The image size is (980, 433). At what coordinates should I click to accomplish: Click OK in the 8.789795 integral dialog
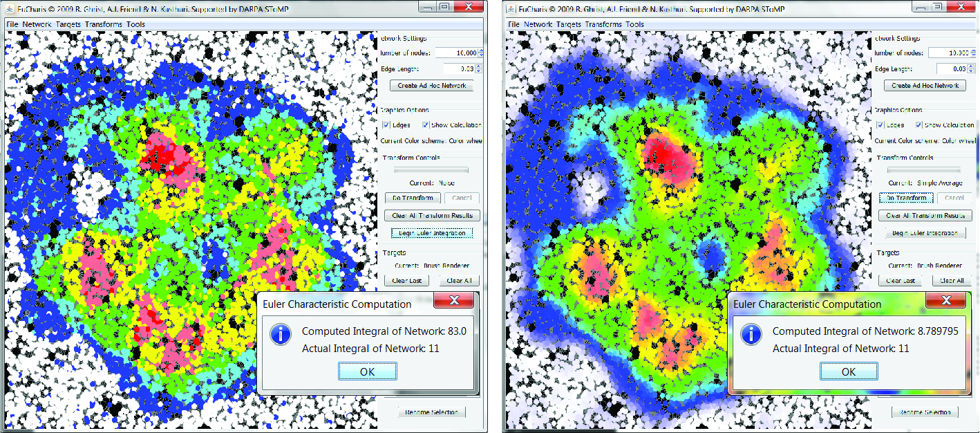(x=849, y=371)
